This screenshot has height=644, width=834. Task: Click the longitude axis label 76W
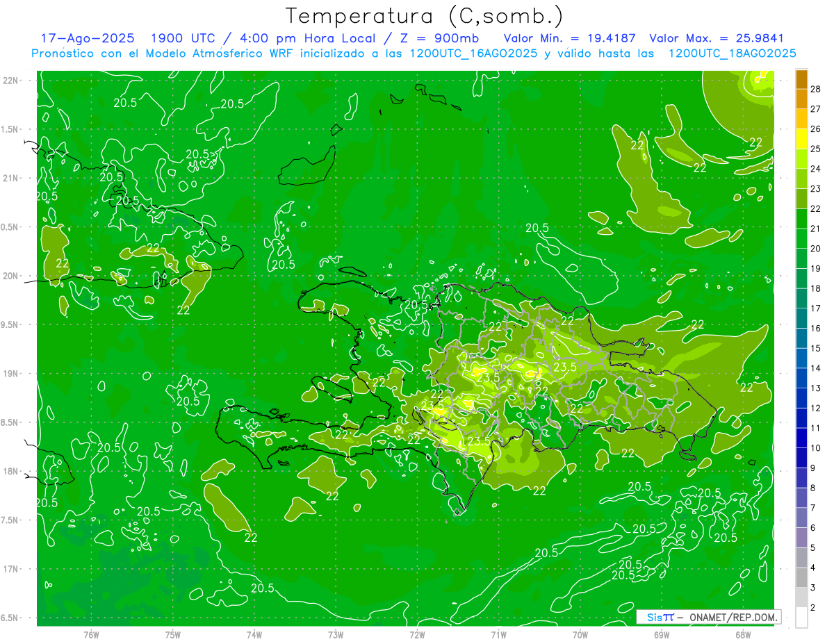coord(91,635)
